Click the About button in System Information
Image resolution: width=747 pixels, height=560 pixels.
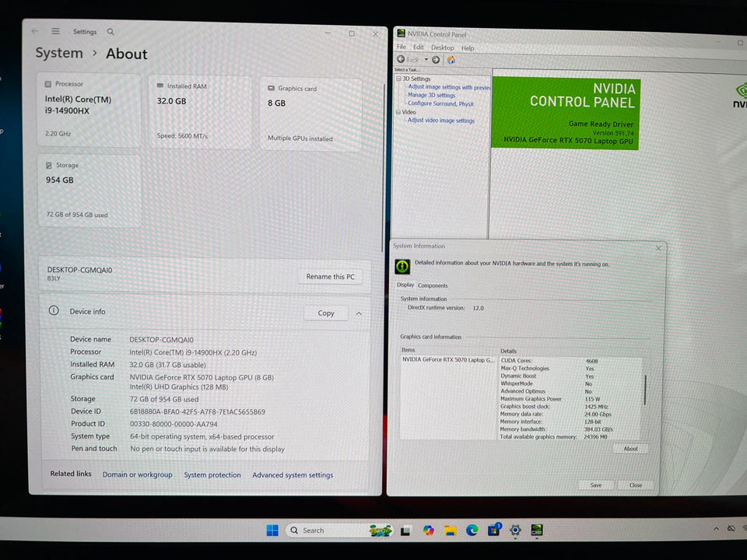631,449
